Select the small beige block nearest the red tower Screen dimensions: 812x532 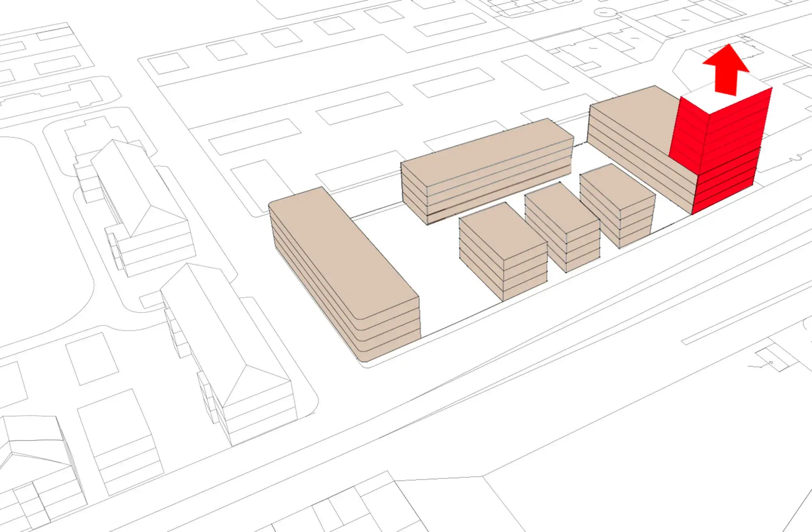tap(617, 205)
